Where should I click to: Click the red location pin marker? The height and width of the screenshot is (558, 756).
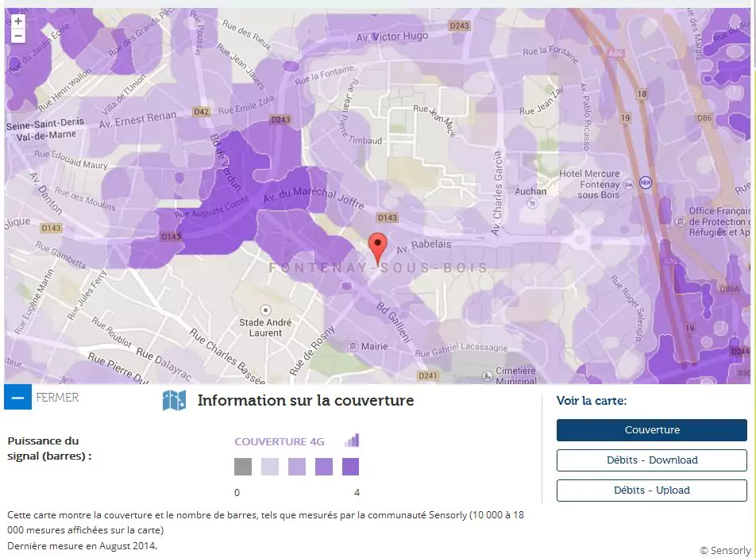click(x=379, y=247)
